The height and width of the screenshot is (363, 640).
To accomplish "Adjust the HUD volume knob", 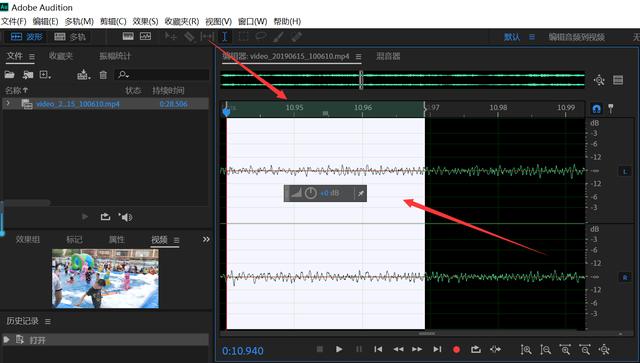I will click(311, 193).
